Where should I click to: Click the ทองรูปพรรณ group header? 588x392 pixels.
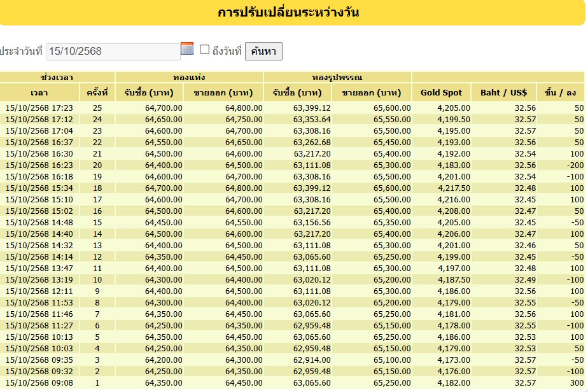(337, 78)
